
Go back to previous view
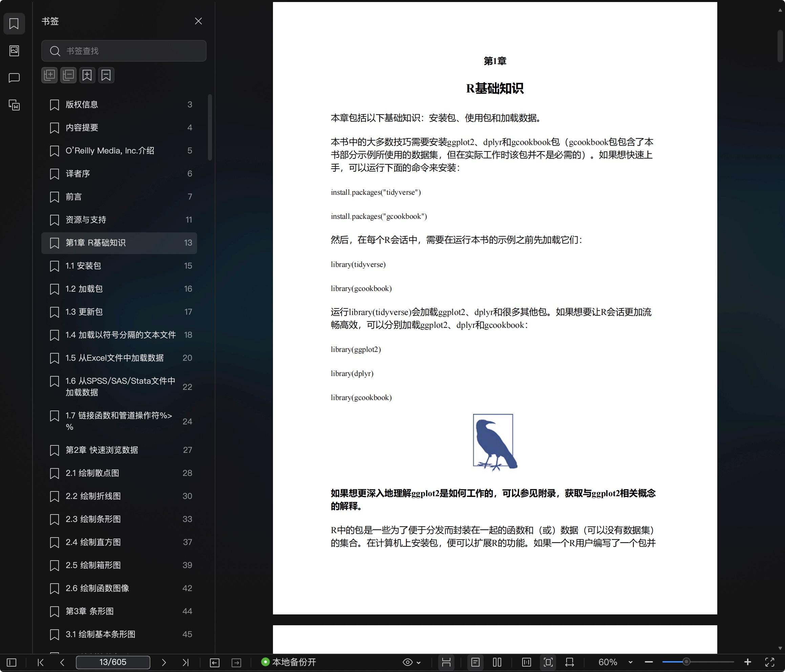[x=214, y=663]
